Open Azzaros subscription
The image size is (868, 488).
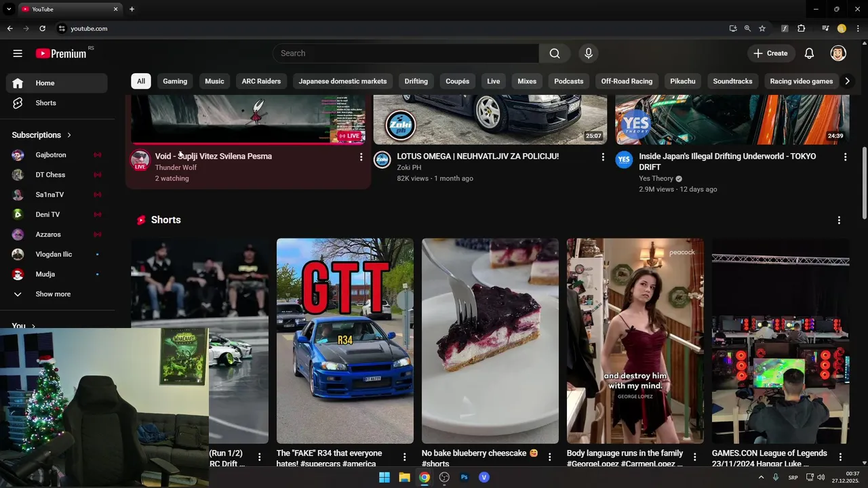point(57,235)
